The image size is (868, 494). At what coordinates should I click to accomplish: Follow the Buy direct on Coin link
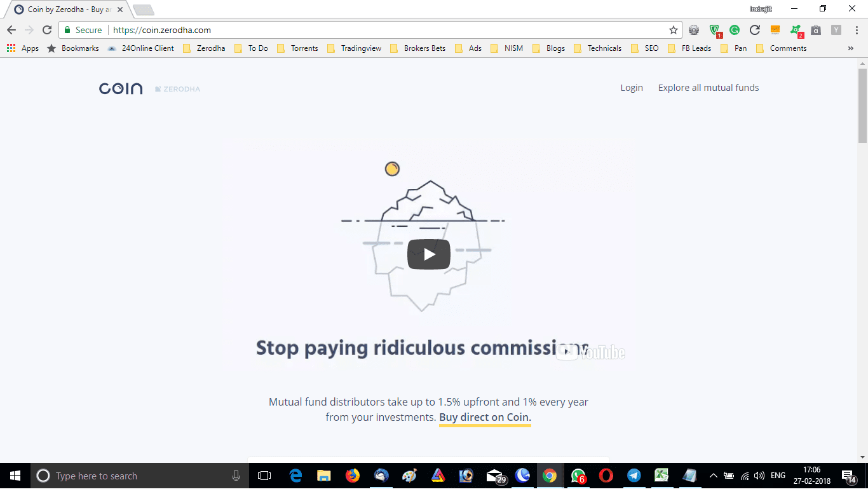(485, 418)
